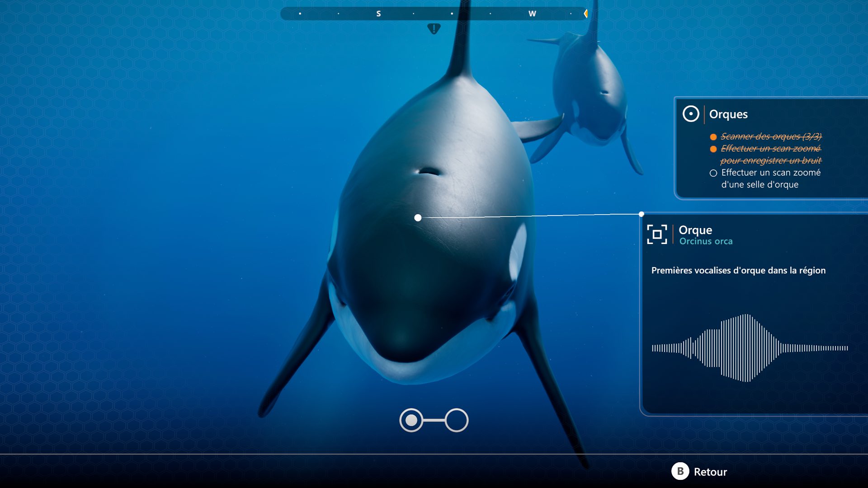Click the connector endpoint dot on info panel
Screen dimensions: 868x488
642,214
